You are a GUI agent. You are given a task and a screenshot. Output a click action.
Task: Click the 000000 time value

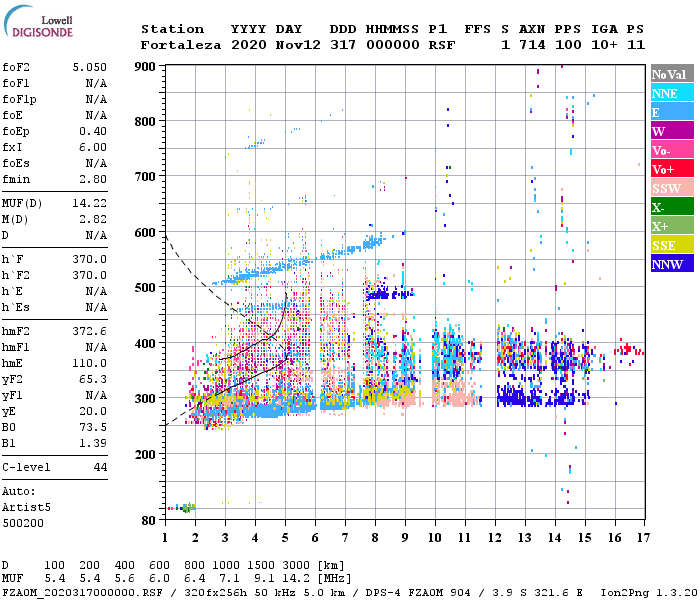pos(393,45)
